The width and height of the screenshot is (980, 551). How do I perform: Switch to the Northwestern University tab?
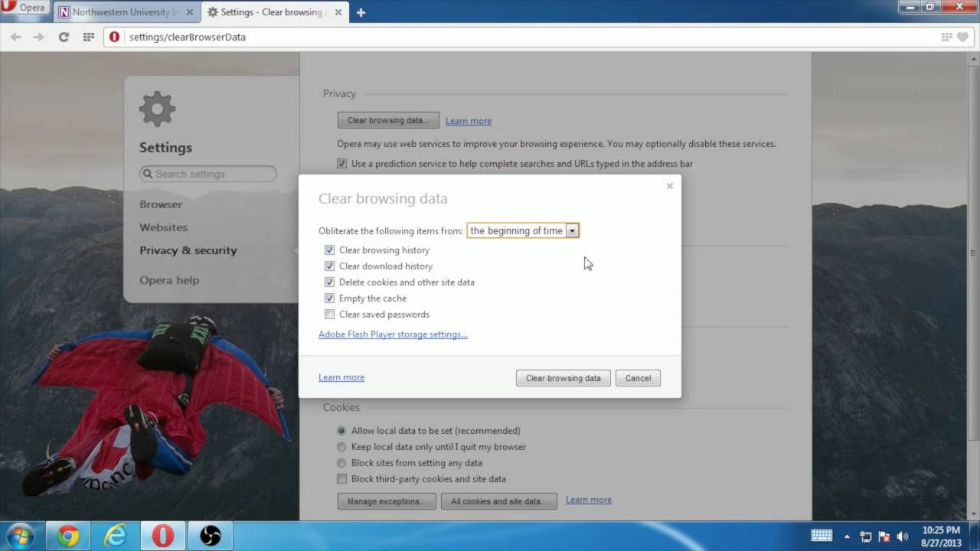point(122,11)
